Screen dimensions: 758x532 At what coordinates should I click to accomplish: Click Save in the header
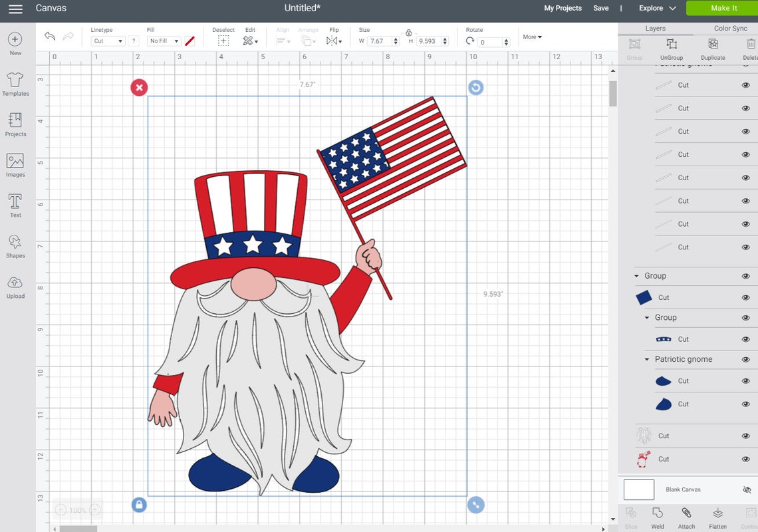[x=601, y=8]
